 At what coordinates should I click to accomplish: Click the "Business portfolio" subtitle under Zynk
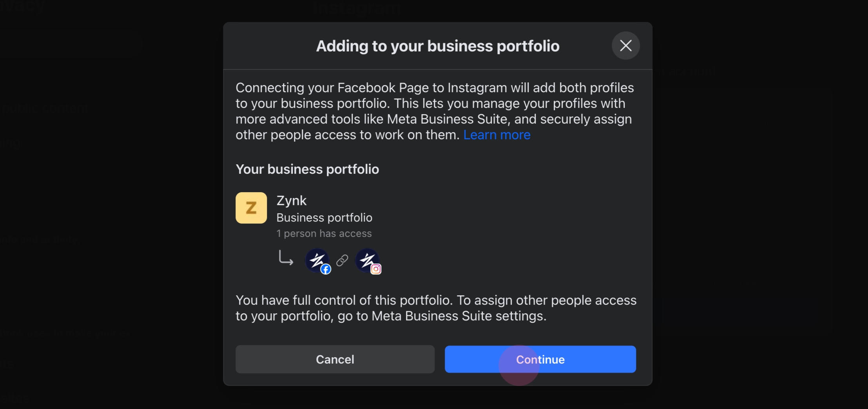tap(324, 218)
